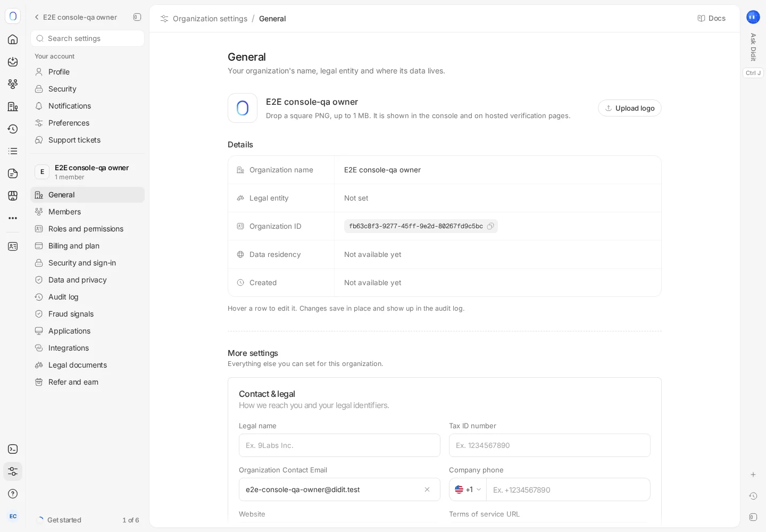Open the document note icon in left rail
Screen dimensions: 766x532
[13, 173]
